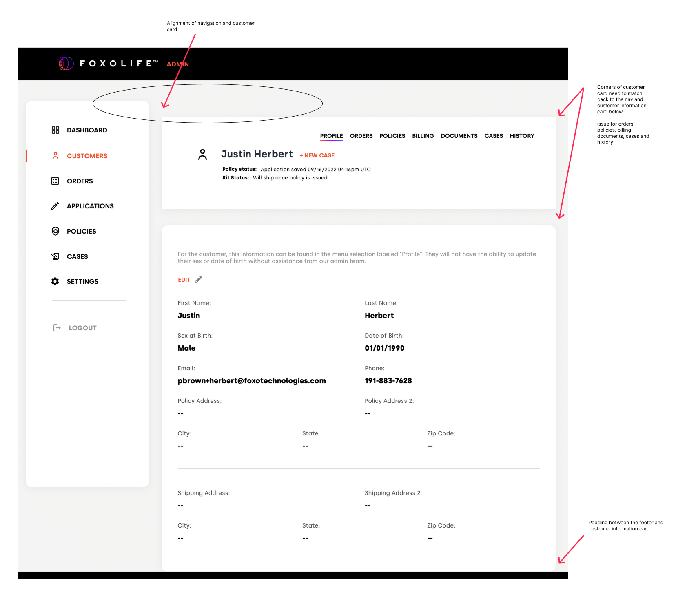Click the Shipping Address: label
The width and height of the screenshot is (687, 616).
click(204, 493)
